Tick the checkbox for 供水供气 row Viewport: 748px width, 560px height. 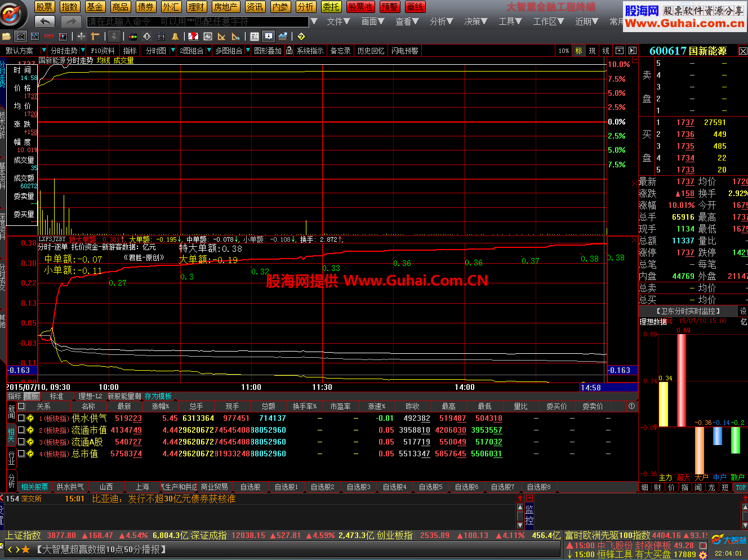(21, 418)
